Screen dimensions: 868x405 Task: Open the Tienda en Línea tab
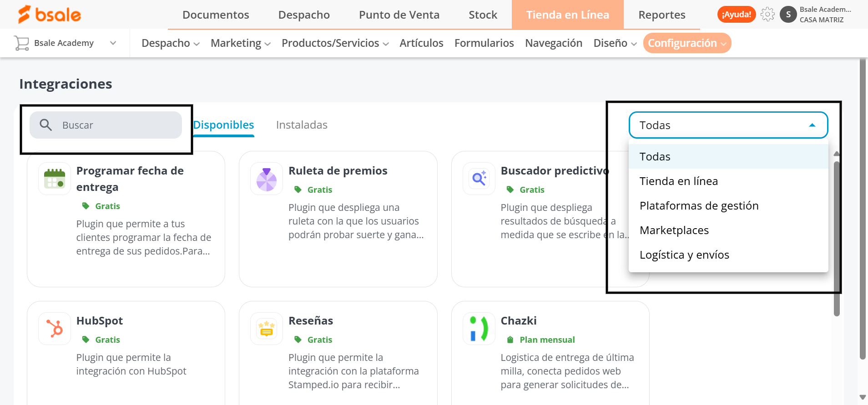[567, 15]
